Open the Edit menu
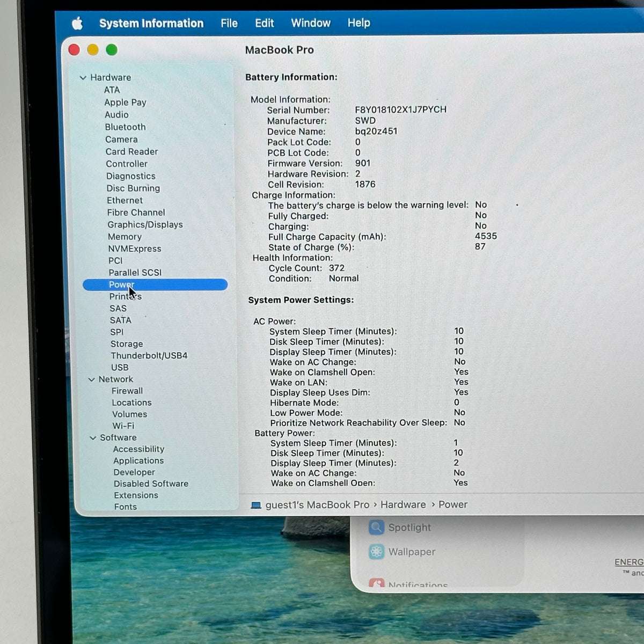 265,23
